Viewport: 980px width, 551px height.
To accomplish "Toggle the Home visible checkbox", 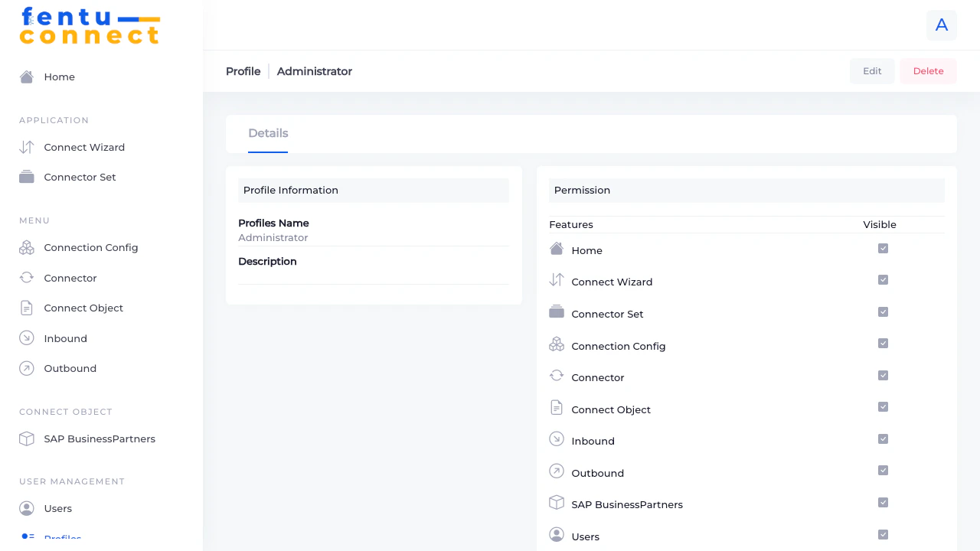I will [x=883, y=249].
